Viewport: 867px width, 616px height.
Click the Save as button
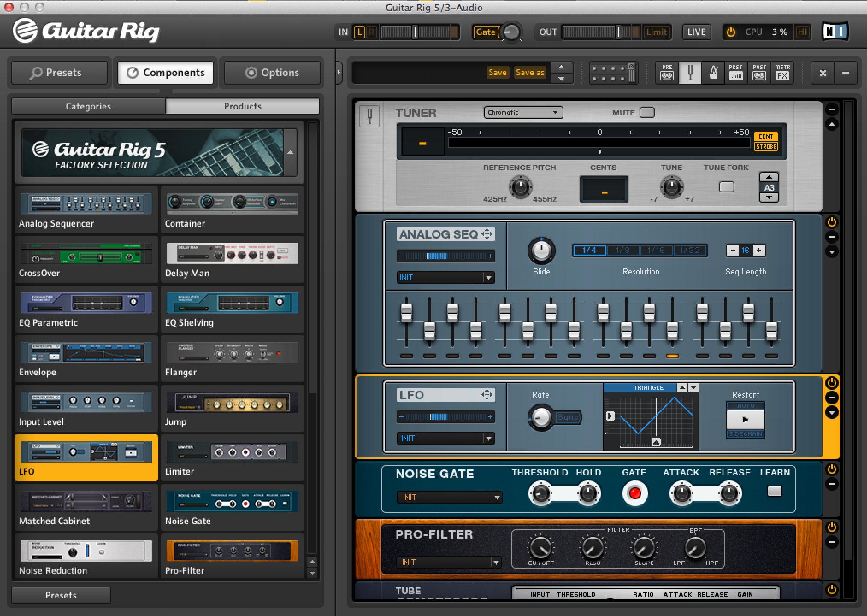tap(530, 73)
